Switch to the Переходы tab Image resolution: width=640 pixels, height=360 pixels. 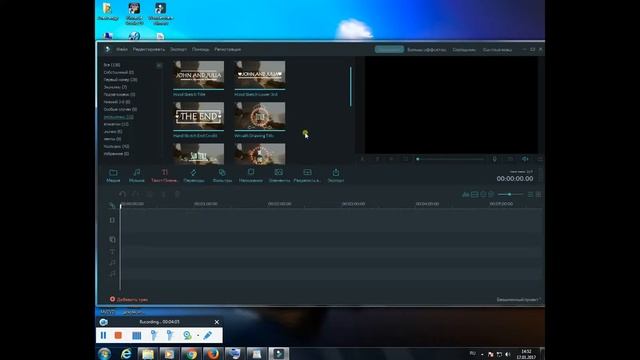click(x=193, y=176)
